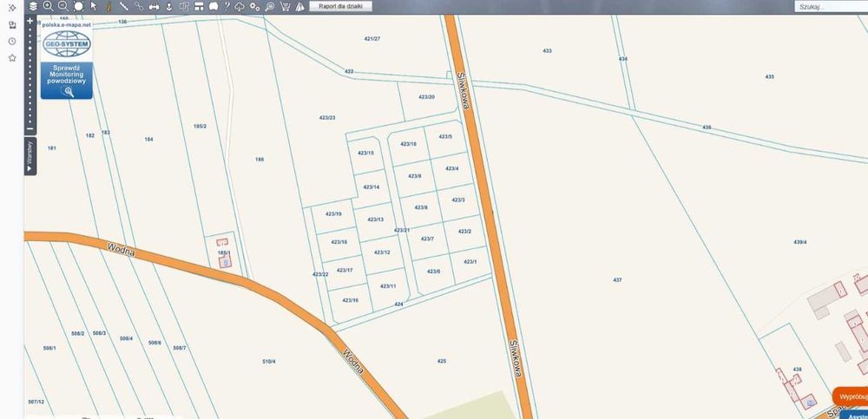Select the zoom out magnifier tool

(63, 6)
